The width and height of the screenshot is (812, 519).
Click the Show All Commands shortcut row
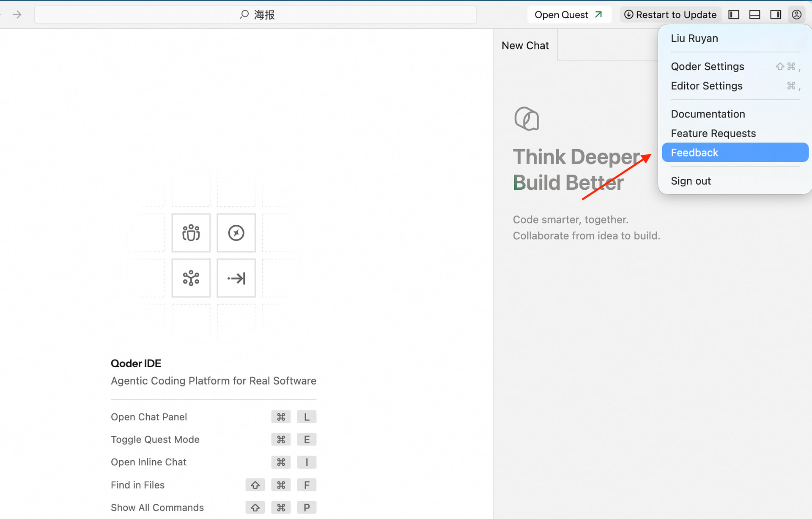click(x=214, y=508)
